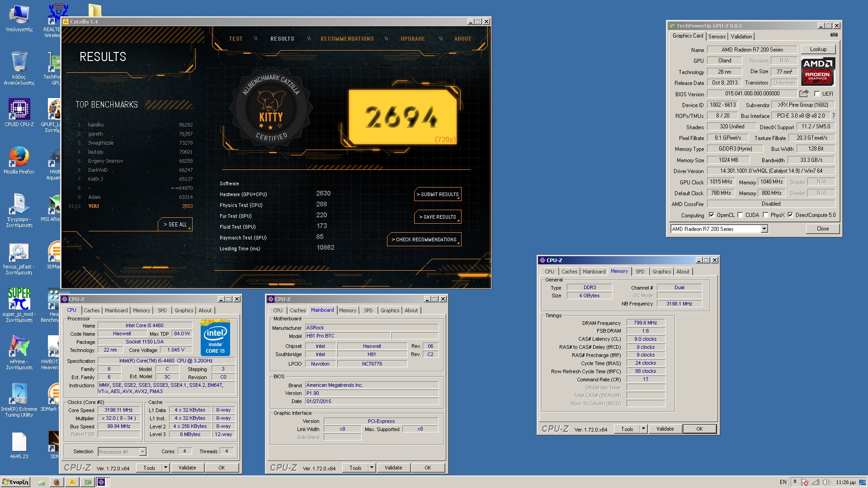Click See All under top benchmarks
868x488 pixels.
[x=175, y=225]
